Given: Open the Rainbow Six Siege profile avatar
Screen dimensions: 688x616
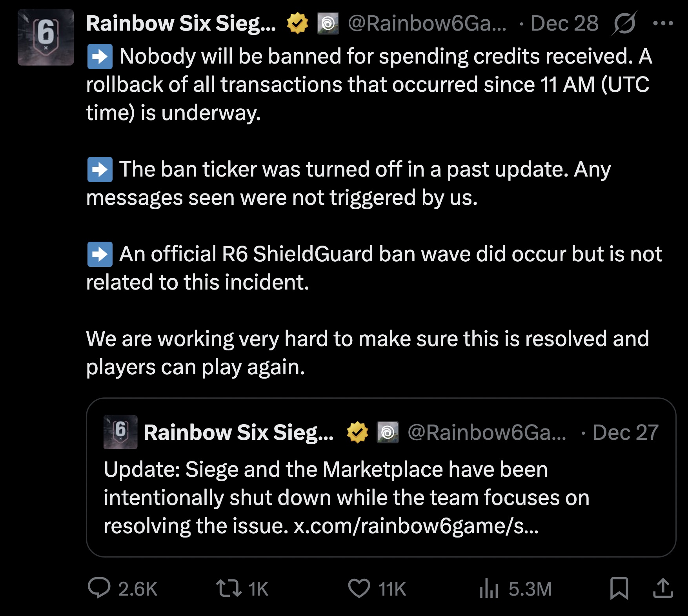Looking at the screenshot, I should pos(46,37).
